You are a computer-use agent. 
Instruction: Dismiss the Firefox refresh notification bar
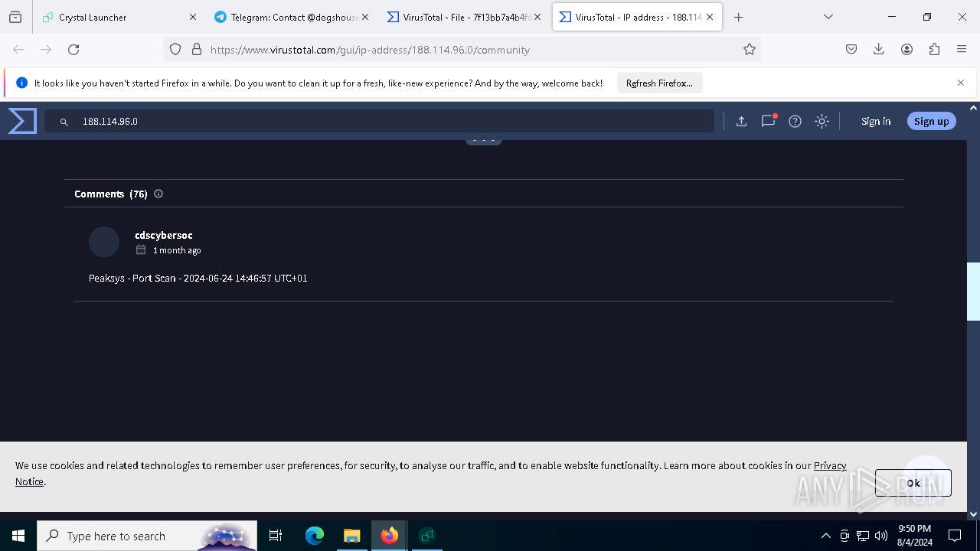960,83
